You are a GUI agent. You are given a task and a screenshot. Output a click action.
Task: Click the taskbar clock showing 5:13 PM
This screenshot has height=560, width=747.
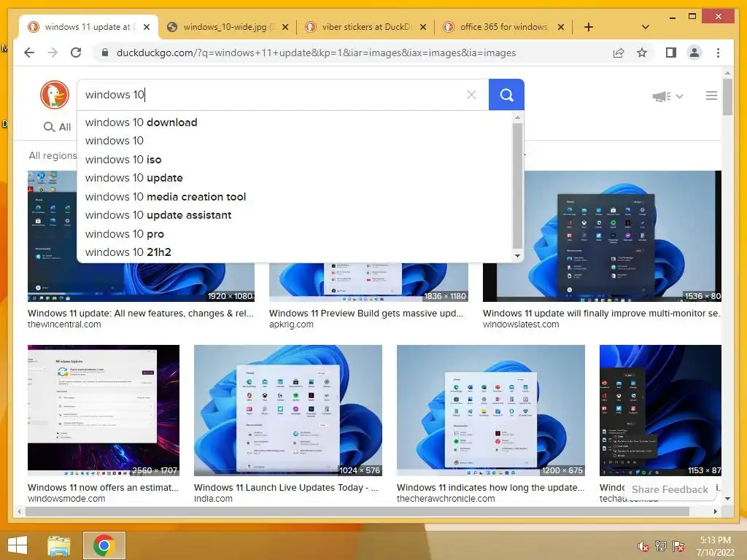pyautogui.click(x=715, y=546)
